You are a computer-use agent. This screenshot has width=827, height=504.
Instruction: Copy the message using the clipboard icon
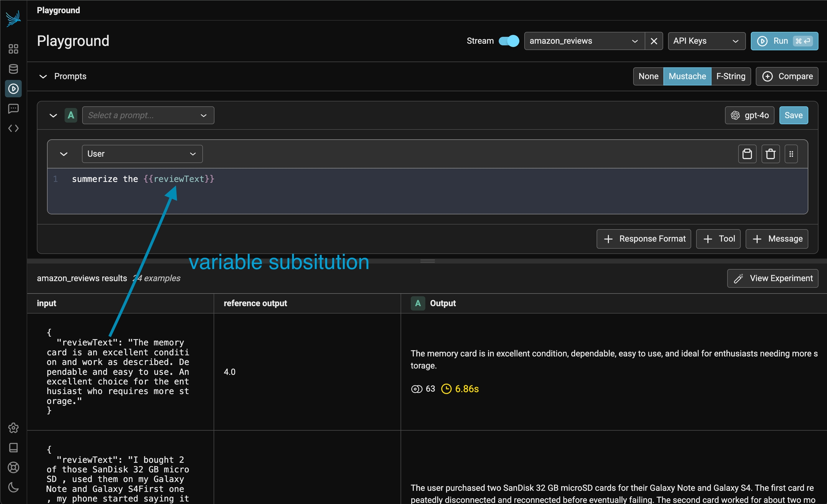[747, 154]
